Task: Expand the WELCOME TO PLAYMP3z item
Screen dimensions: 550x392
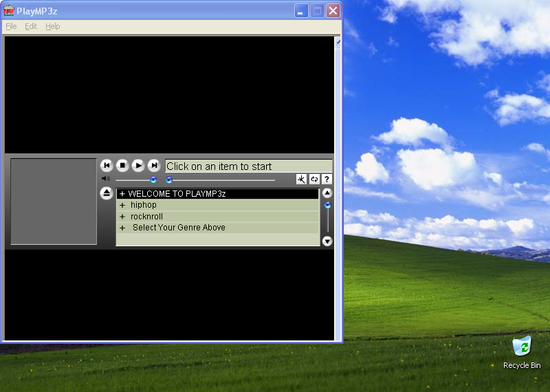Action: (x=122, y=194)
